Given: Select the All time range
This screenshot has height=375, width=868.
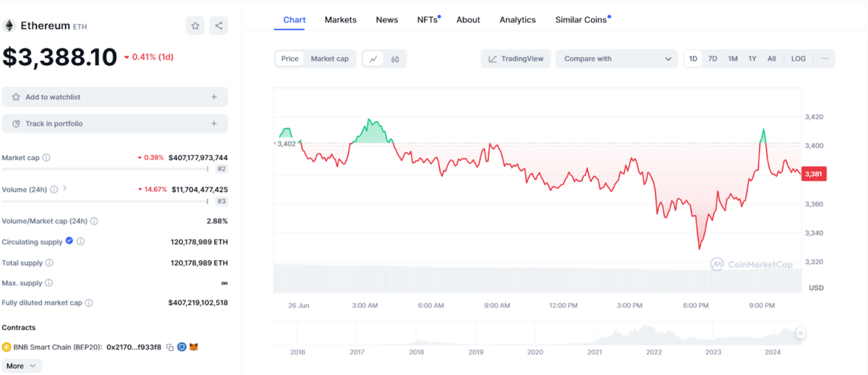Looking at the screenshot, I should pos(772,59).
